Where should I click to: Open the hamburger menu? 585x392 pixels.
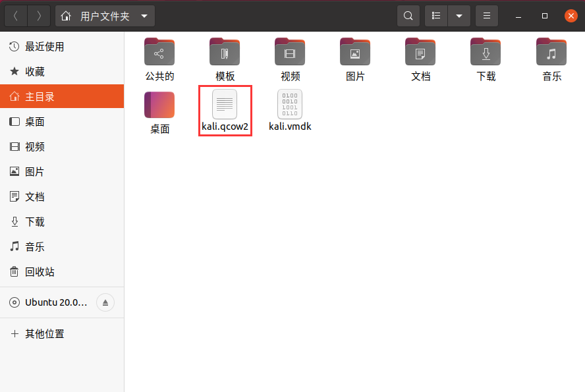487,15
